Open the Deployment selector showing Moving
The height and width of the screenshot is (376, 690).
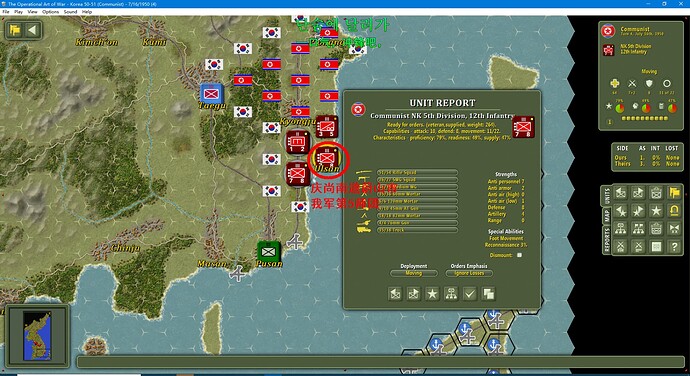[414, 273]
